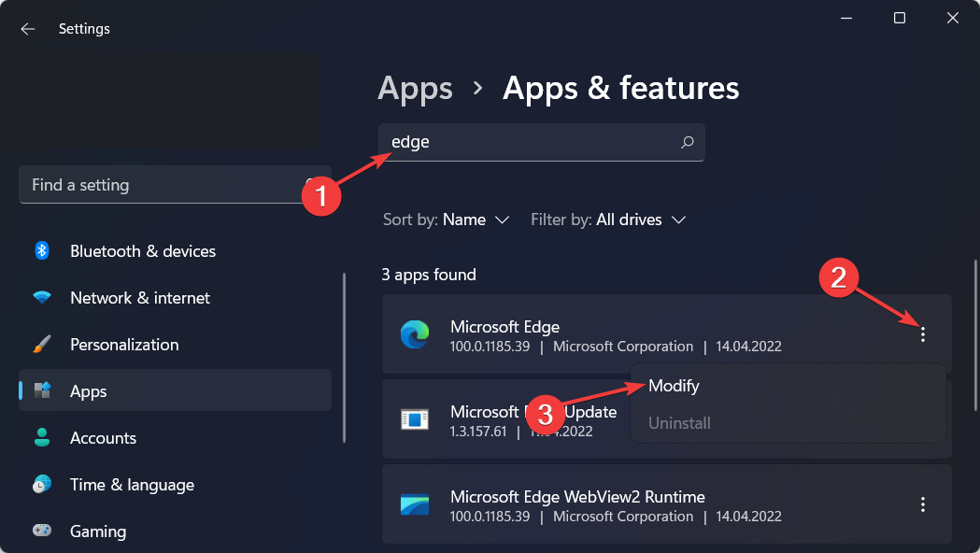The image size is (980, 553).
Task: Open Network & internet settings
Action: (x=175, y=297)
